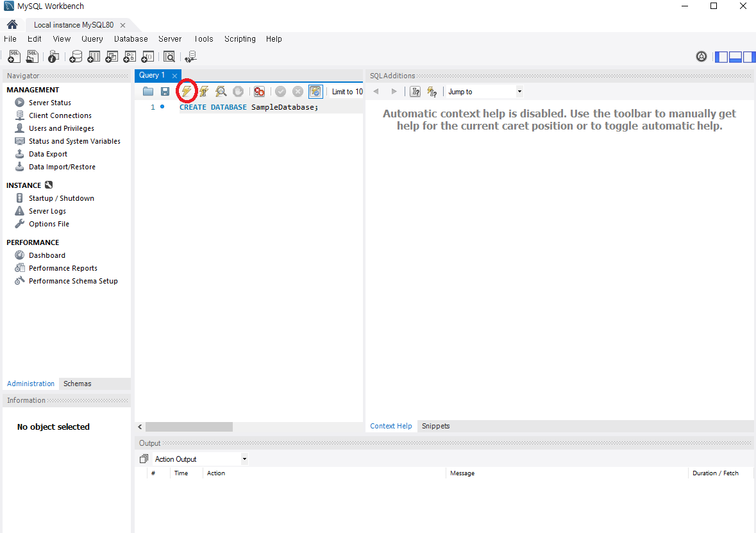Open Instance management icon next to INSTANCE
This screenshot has height=533, width=756.
(49, 185)
